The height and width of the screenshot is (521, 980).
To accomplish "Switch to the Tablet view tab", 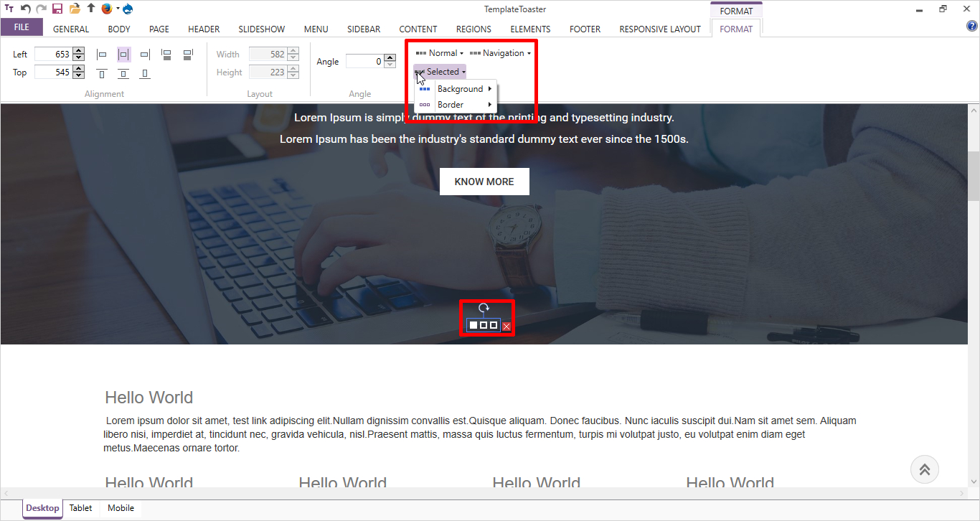I will (80, 508).
